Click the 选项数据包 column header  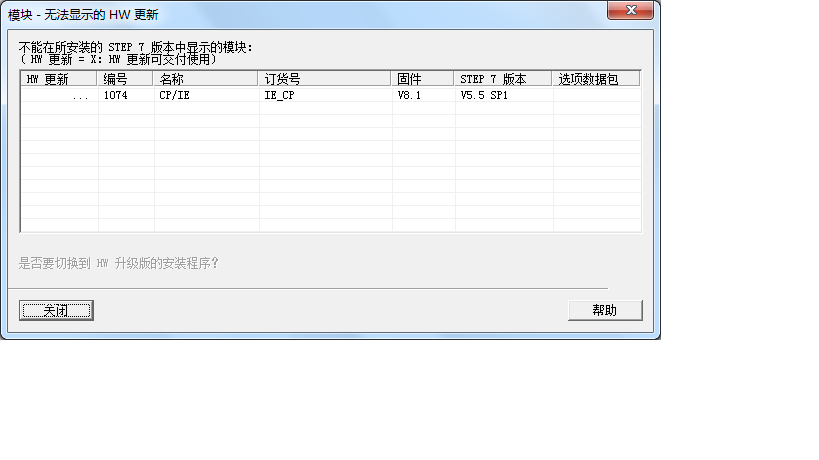tap(595, 79)
